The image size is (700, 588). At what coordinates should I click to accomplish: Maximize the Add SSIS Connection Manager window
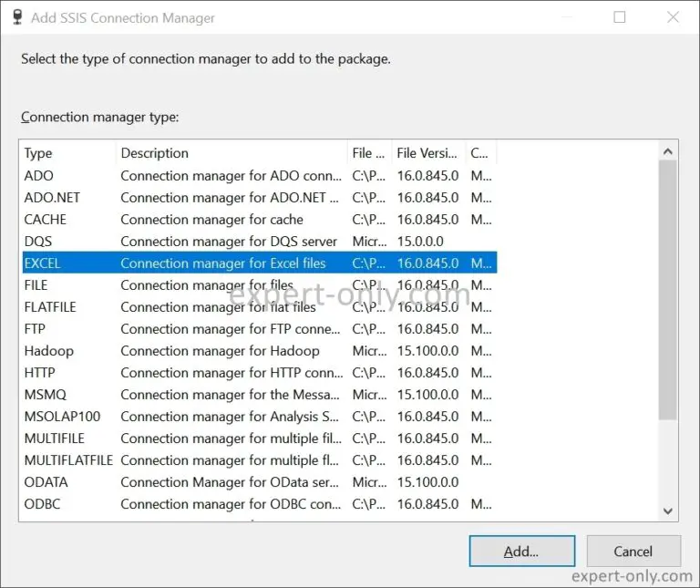click(x=620, y=17)
